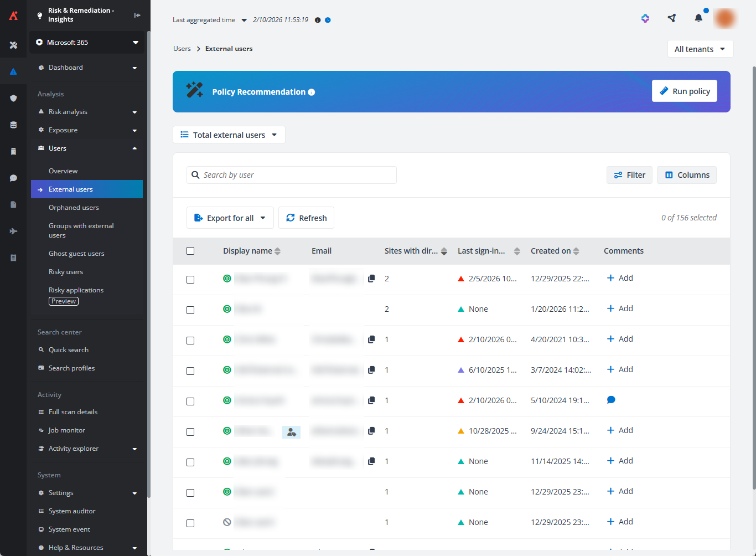Open the All tenants dropdown
756x556 pixels.
coord(700,49)
